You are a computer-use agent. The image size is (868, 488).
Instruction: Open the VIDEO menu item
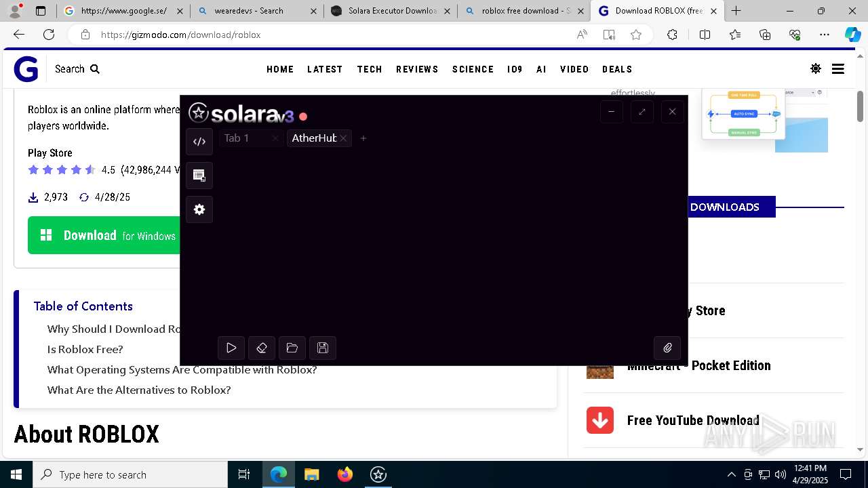pos(574,69)
